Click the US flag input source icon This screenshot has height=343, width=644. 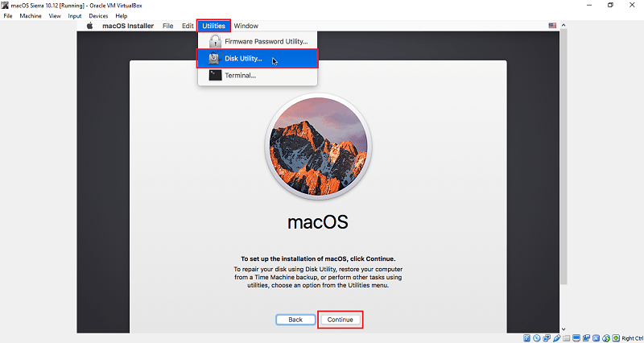[552, 26]
